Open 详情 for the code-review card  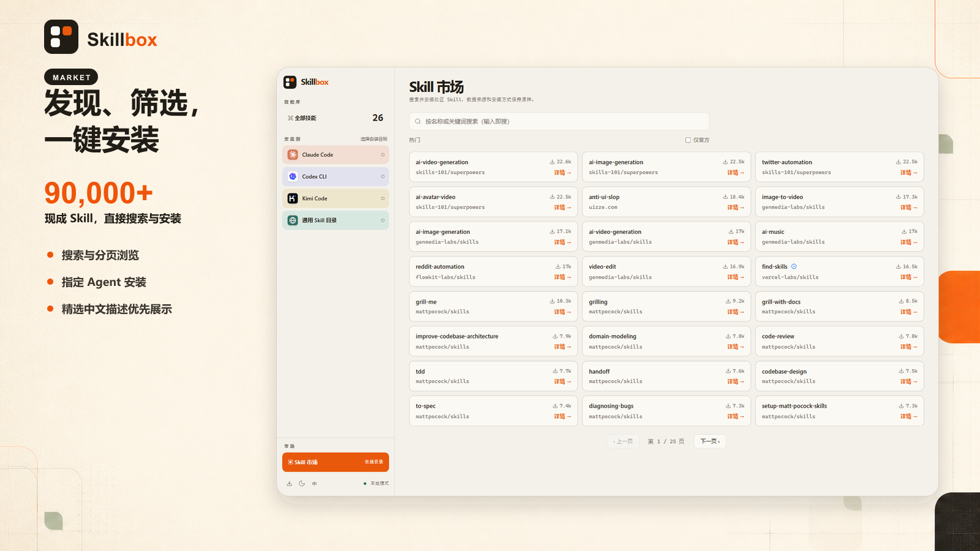click(908, 347)
